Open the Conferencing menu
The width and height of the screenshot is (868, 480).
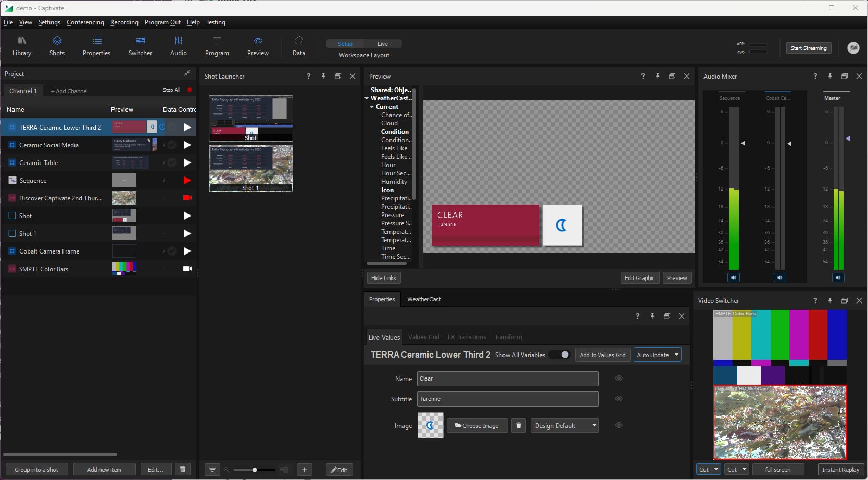pos(85,22)
